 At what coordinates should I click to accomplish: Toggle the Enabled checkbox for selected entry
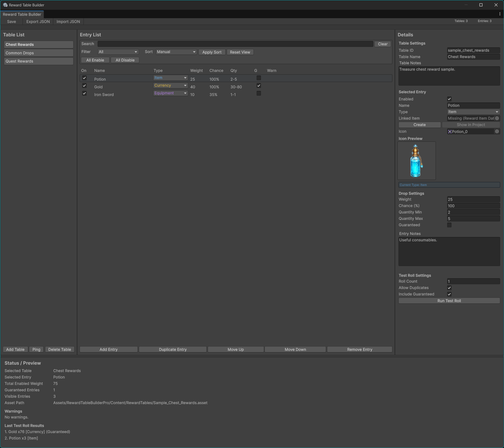tap(449, 99)
